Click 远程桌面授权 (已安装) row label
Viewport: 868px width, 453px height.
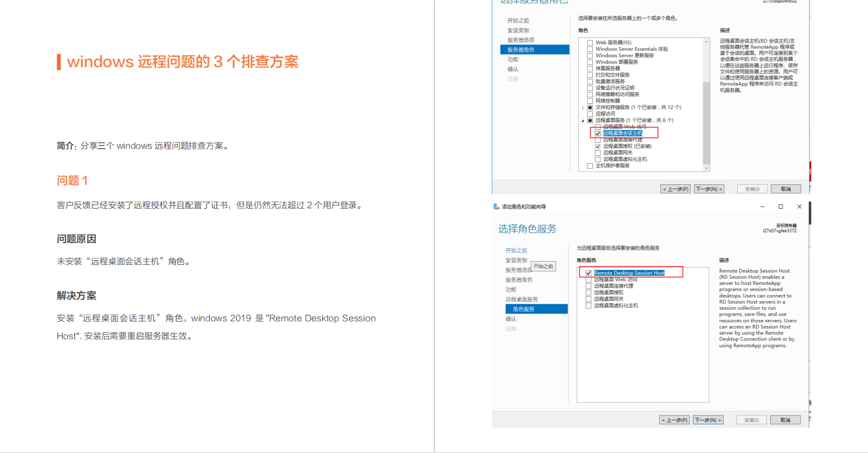point(627,146)
